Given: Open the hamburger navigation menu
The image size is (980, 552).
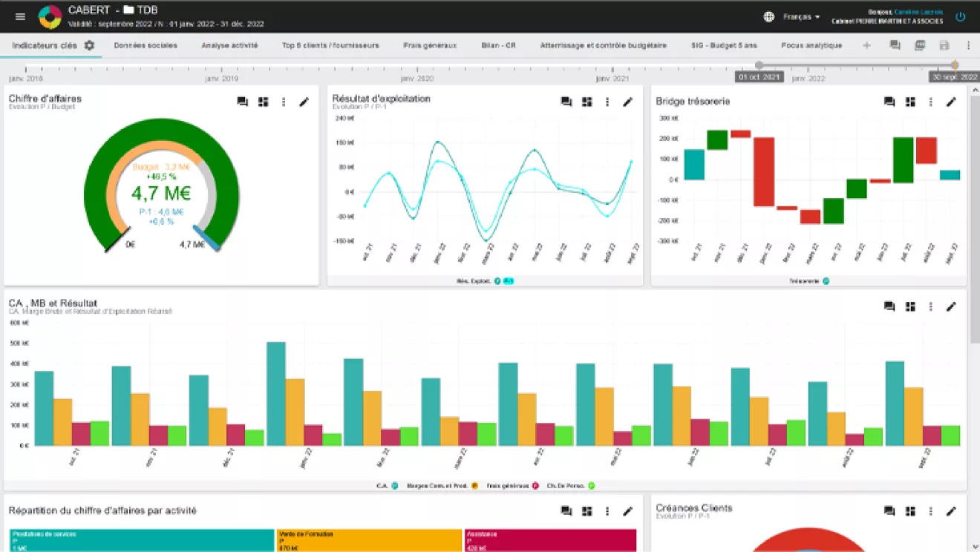Looking at the screenshot, I should (x=20, y=16).
